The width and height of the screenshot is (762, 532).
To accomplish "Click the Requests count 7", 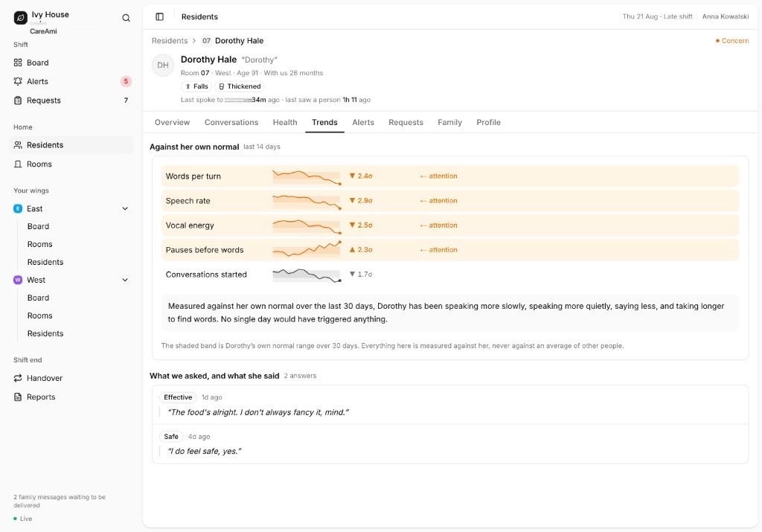I will click(126, 100).
